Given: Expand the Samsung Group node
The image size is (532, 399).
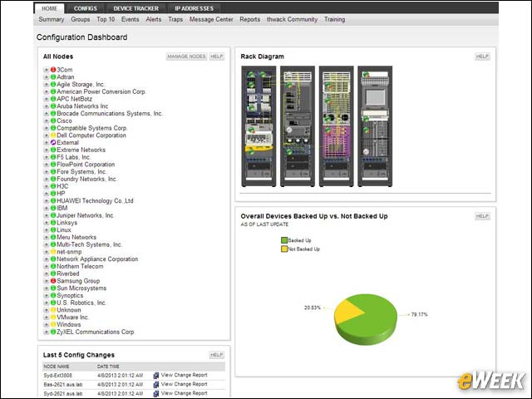Looking at the screenshot, I should pyautogui.click(x=47, y=281).
